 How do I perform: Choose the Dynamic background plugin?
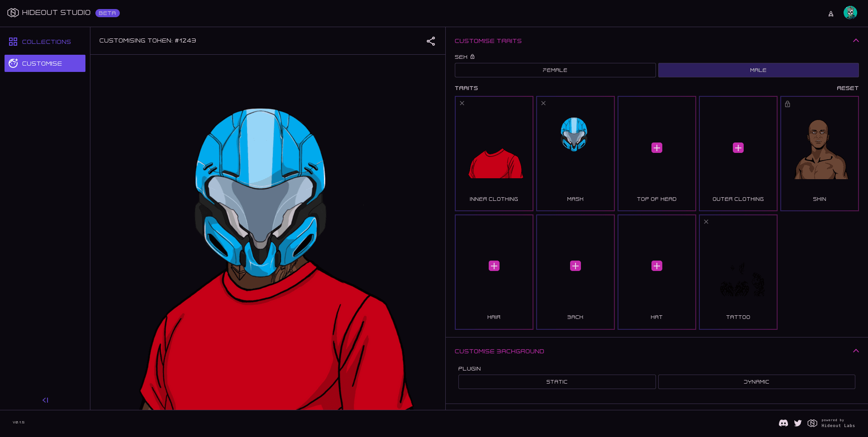point(756,381)
